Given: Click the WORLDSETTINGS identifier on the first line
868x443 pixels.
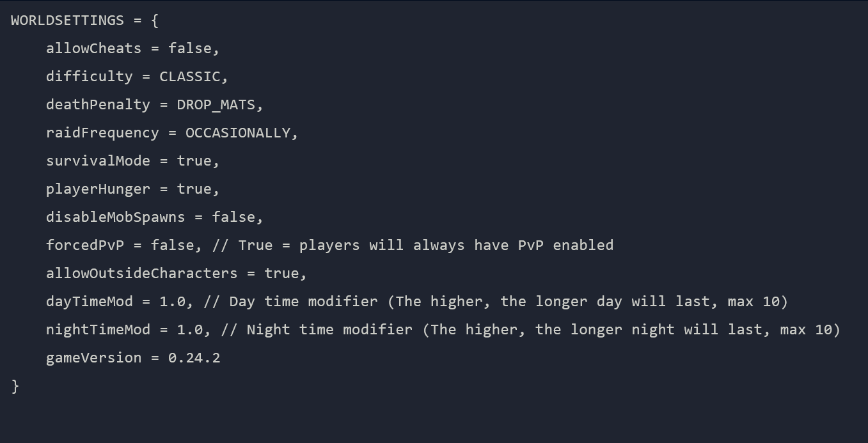Looking at the screenshot, I should tap(67, 20).
